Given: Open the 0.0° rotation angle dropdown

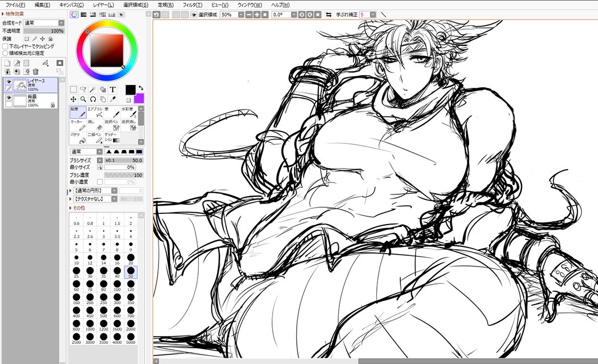Looking at the screenshot, I should (x=293, y=15).
